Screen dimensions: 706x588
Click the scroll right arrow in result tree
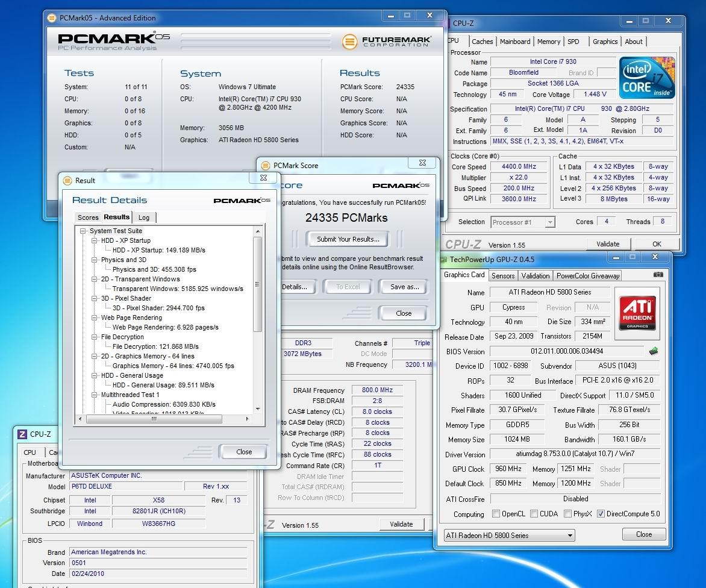click(x=247, y=419)
